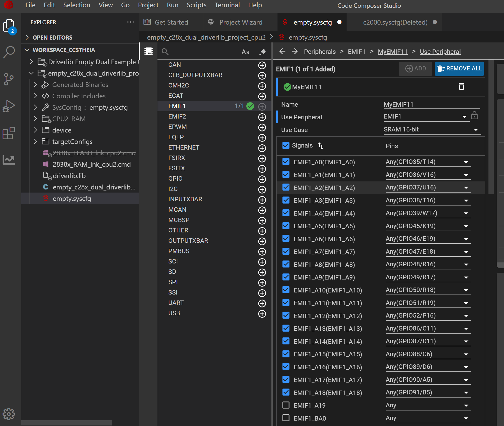The width and height of the screenshot is (504, 426).
Task: Click the REMOVE ALL button
Action: click(459, 69)
